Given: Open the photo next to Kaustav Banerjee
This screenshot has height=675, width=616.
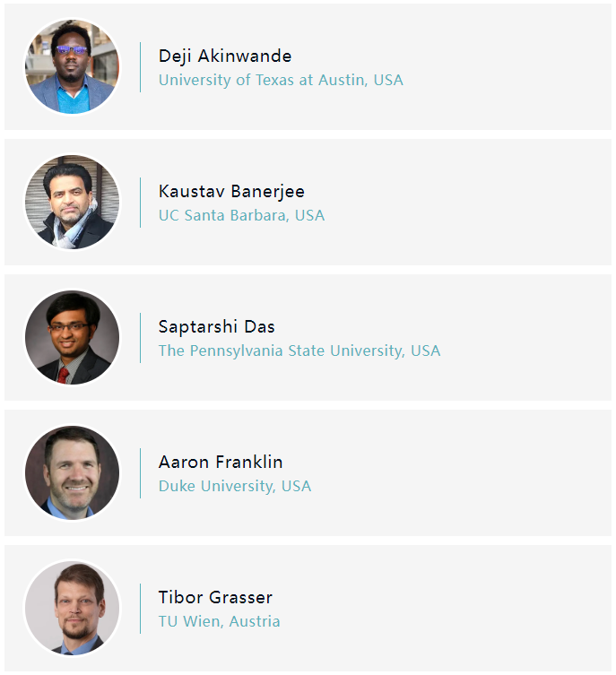Looking at the screenshot, I should point(72,203).
